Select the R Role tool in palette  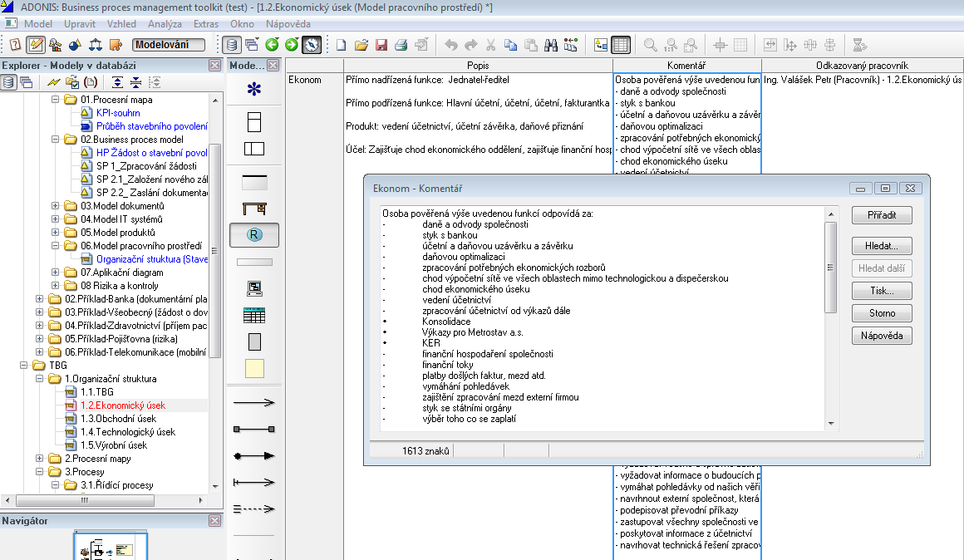pyautogui.click(x=254, y=235)
